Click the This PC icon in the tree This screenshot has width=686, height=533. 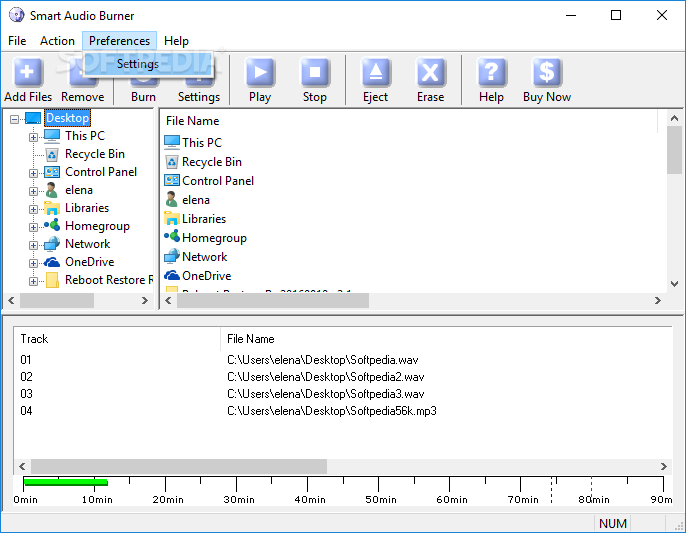click(x=52, y=136)
